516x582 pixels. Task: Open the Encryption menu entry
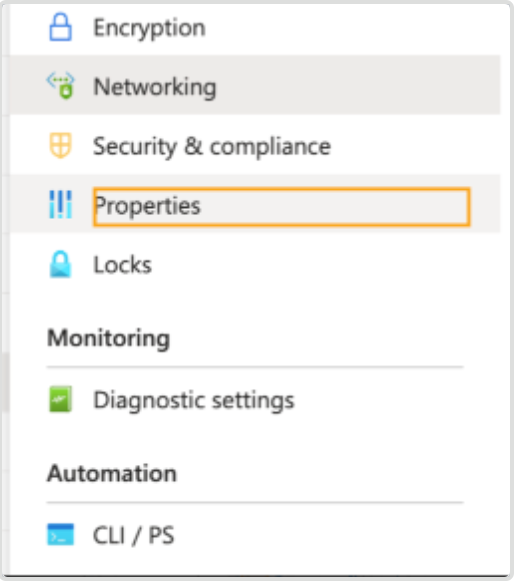(149, 28)
